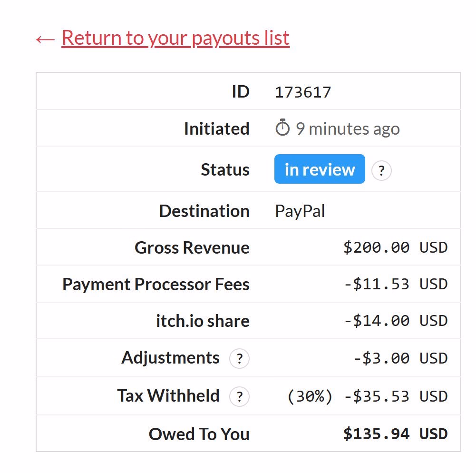Image resolution: width=476 pixels, height=473 pixels.
Task: Select the $135.94 USD owed amount
Action: pyautogui.click(x=396, y=434)
